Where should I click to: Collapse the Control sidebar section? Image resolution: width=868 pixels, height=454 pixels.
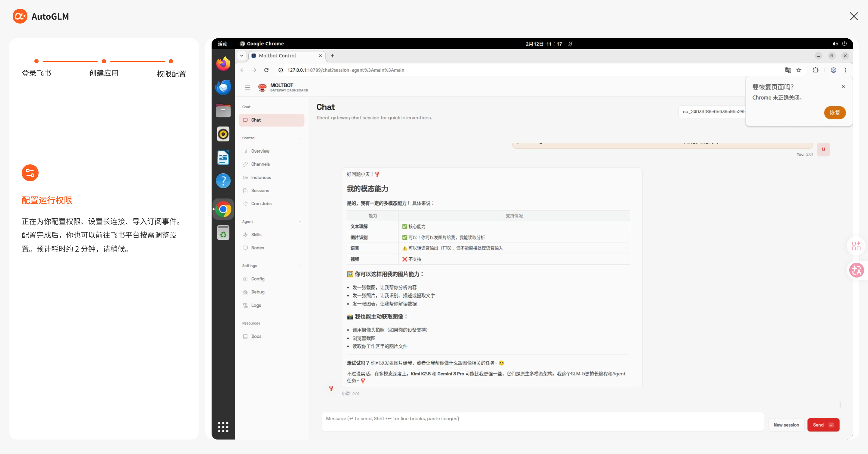pyautogui.click(x=300, y=138)
